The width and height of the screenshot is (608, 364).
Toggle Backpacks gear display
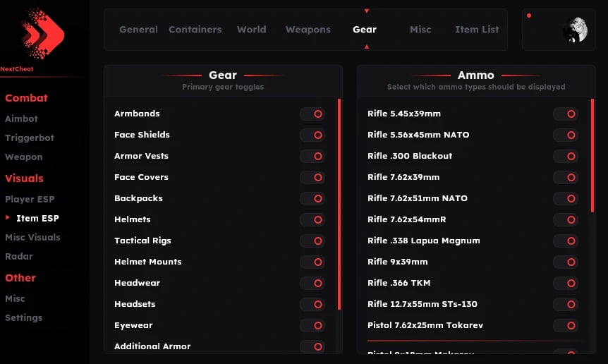(x=312, y=198)
